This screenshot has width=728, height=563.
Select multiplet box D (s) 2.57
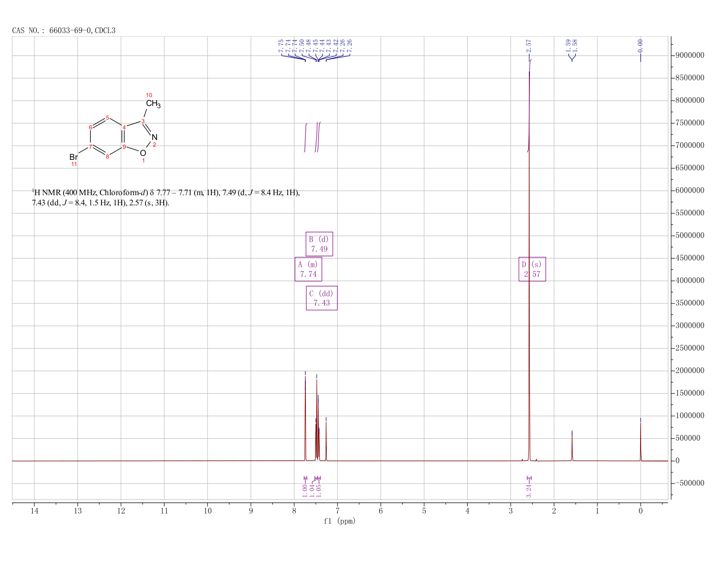point(532,269)
